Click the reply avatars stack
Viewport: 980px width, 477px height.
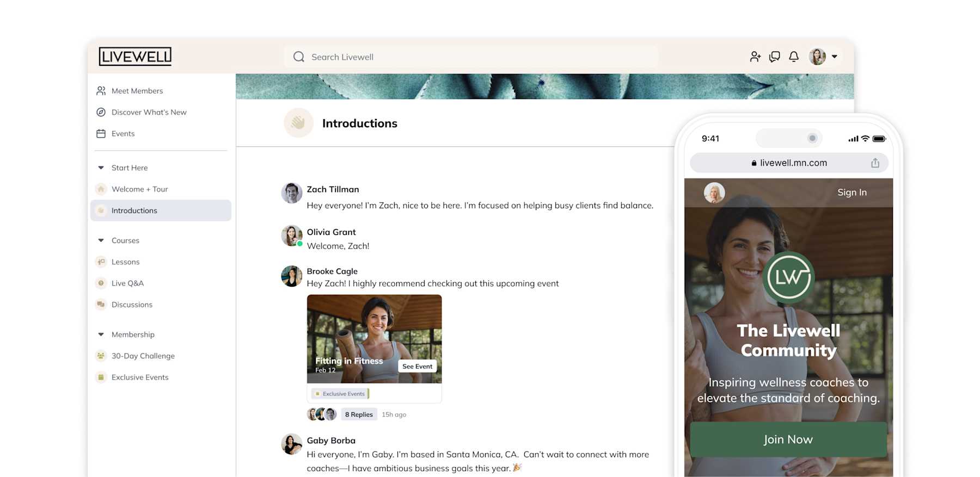(322, 414)
